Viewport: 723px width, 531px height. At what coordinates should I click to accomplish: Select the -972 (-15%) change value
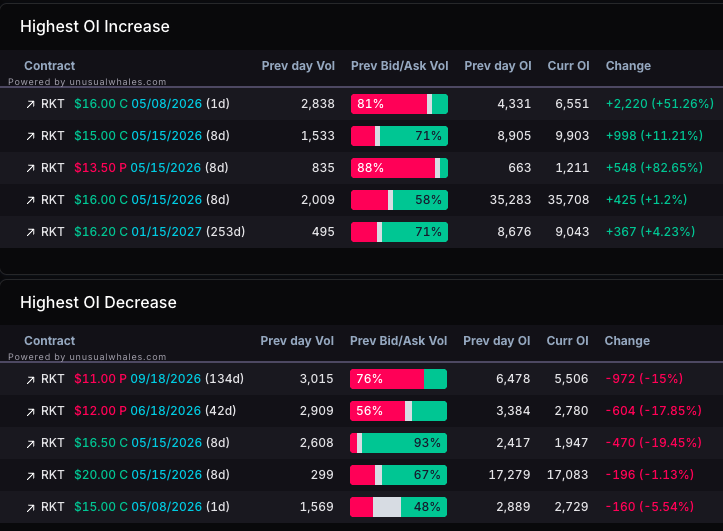coord(644,379)
